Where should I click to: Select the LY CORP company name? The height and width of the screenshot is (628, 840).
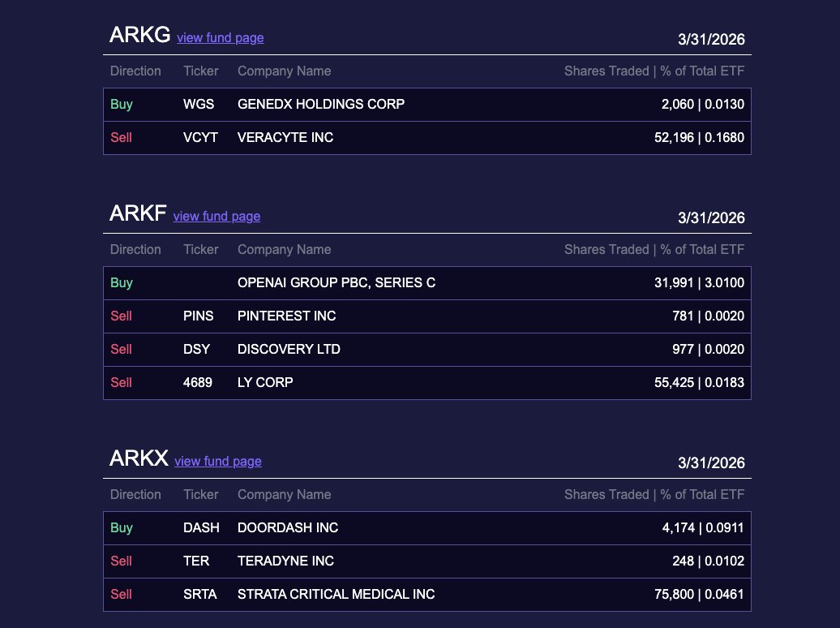pyautogui.click(x=265, y=382)
